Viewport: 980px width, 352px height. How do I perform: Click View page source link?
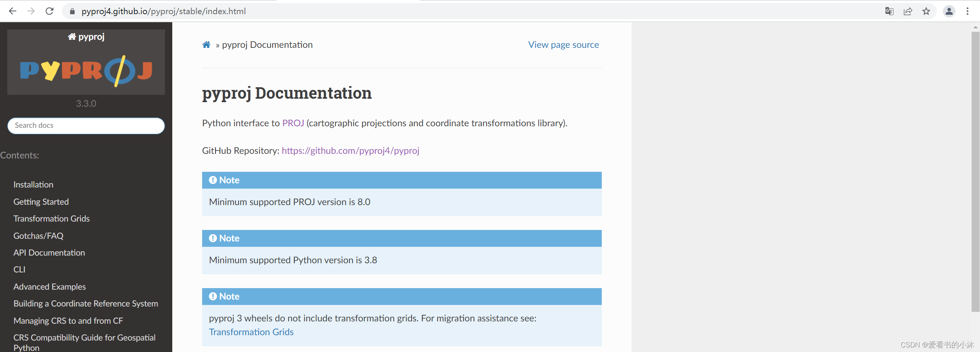coord(563,45)
